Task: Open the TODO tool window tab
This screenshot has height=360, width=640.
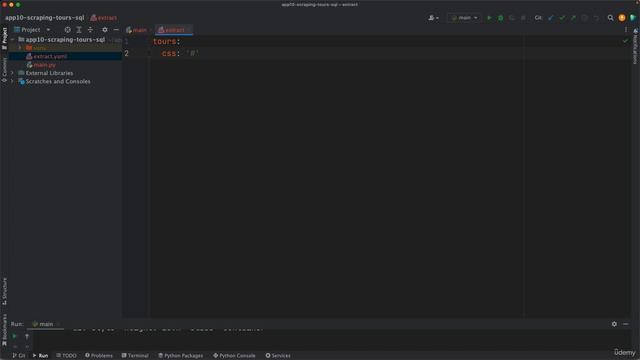Action: point(66,356)
